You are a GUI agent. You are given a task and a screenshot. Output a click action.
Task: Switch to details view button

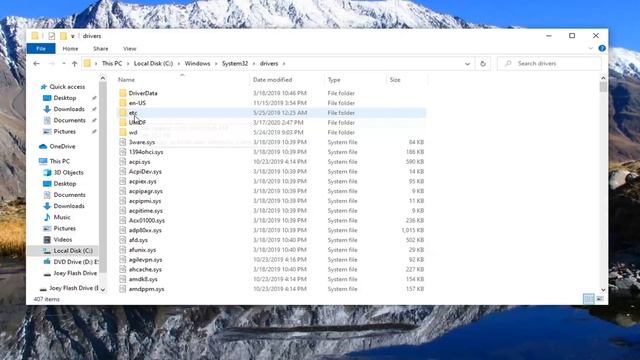[x=588, y=299]
